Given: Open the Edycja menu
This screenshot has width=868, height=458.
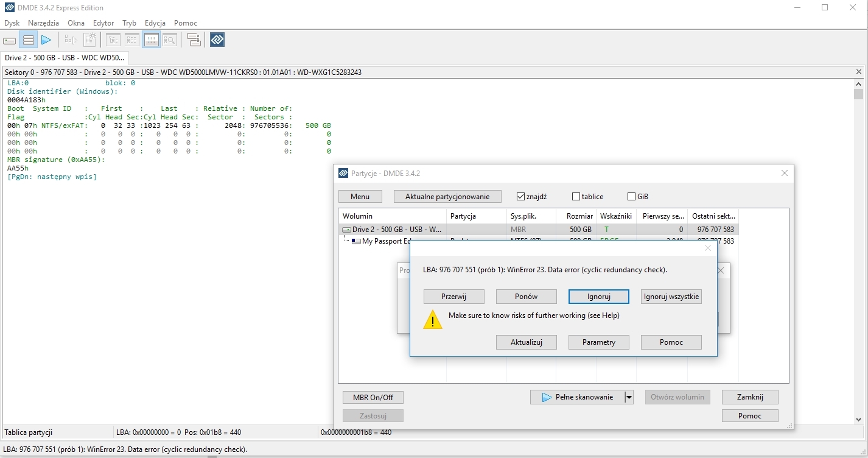Looking at the screenshot, I should coord(155,23).
